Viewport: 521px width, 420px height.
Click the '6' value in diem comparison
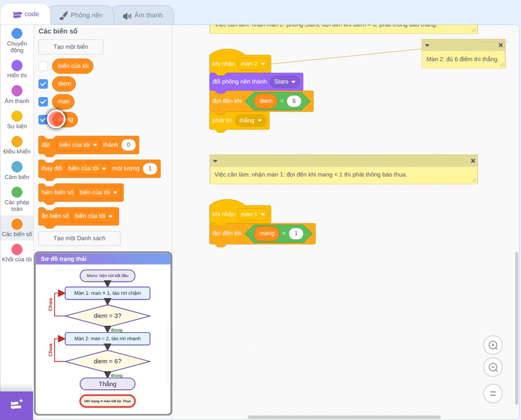pos(294,101)
